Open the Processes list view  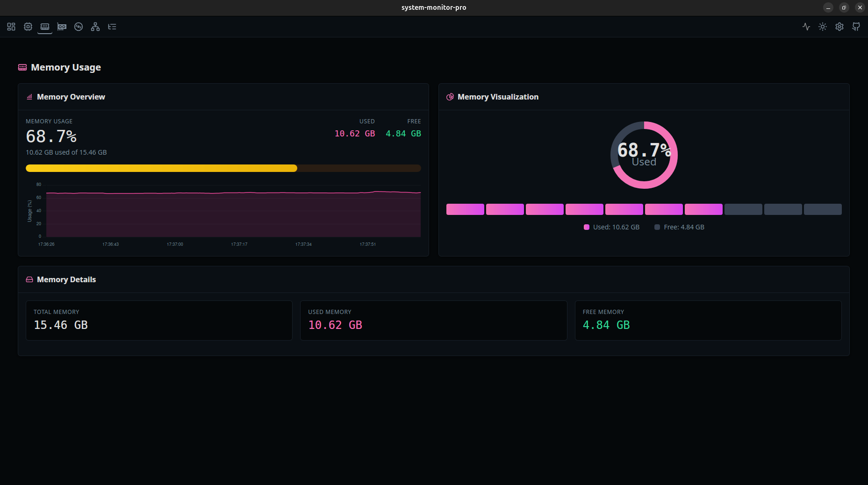pyautogui.click(x=112, y=27)
